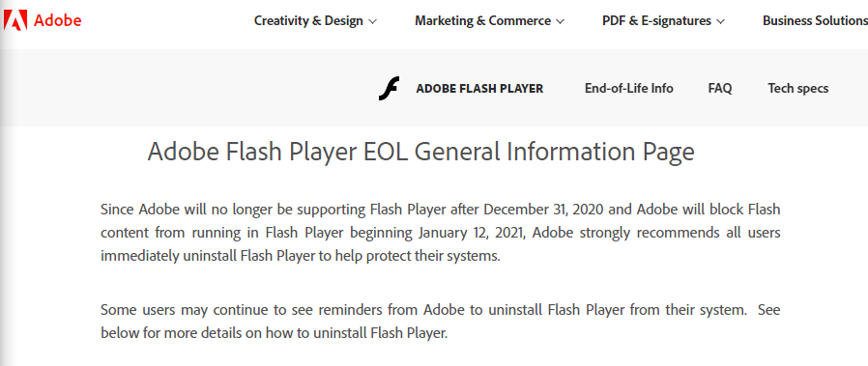Open the Business Solutions menu
868x366 pixels.
815,21
